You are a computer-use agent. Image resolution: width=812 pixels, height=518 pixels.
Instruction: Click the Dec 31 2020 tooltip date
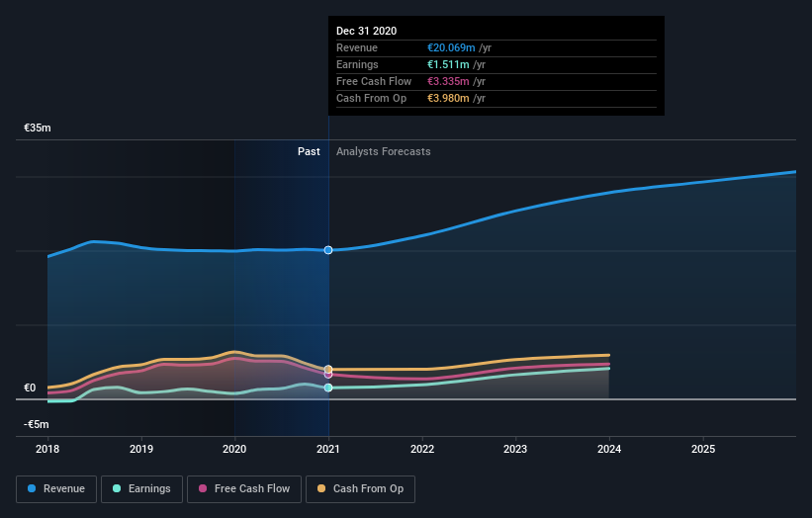(x=367, y=31)
